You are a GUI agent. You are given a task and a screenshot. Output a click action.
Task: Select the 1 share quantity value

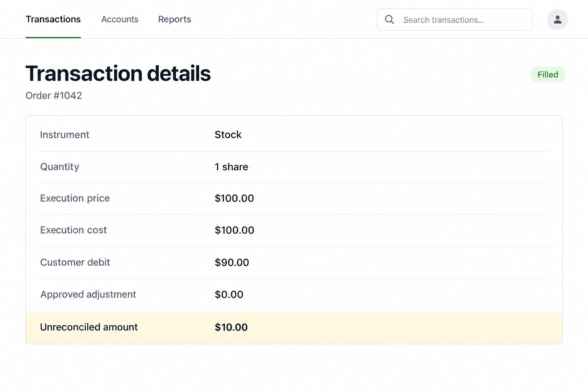point(231,167)
